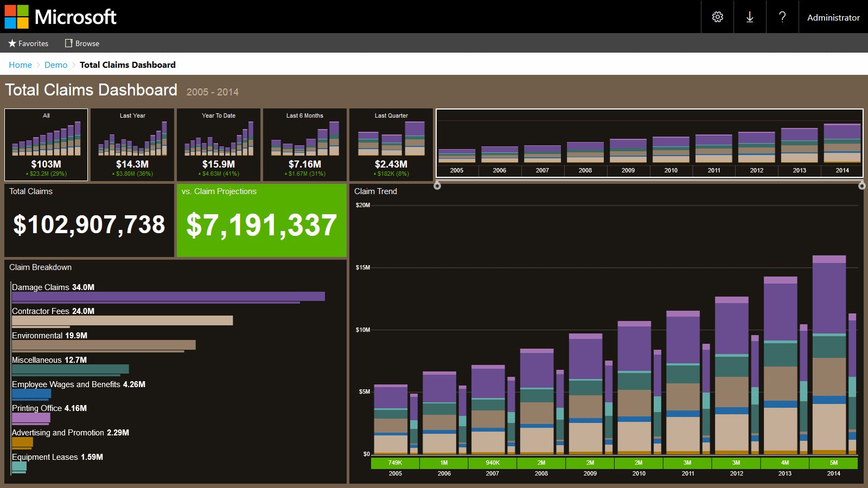Select the Last 6 Months tile

[305, 145]
